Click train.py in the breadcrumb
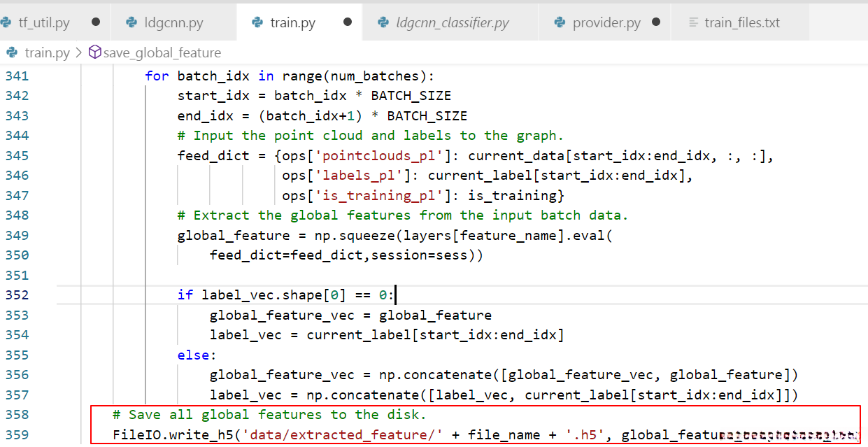The image size is (868, 447). point(46,52)
